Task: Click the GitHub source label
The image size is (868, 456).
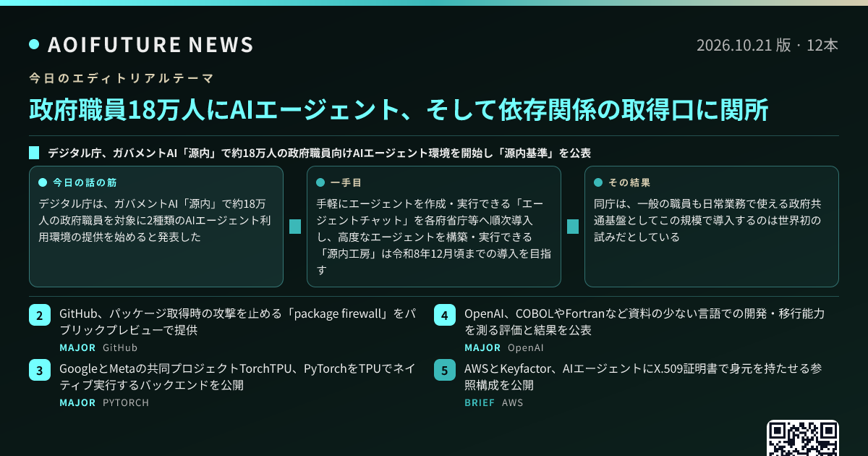Action: pyautogui.click(x=120, y=347)
